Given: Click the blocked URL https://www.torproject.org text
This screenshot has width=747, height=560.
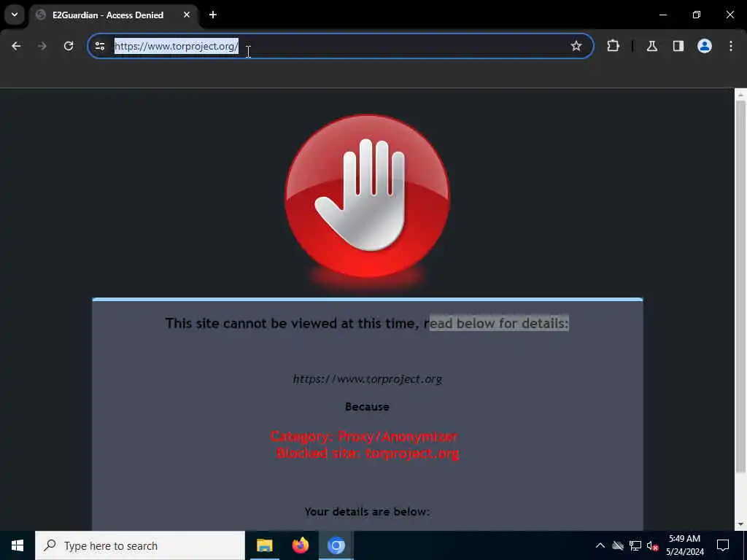Looking at the screenshot, I should 368,379.
